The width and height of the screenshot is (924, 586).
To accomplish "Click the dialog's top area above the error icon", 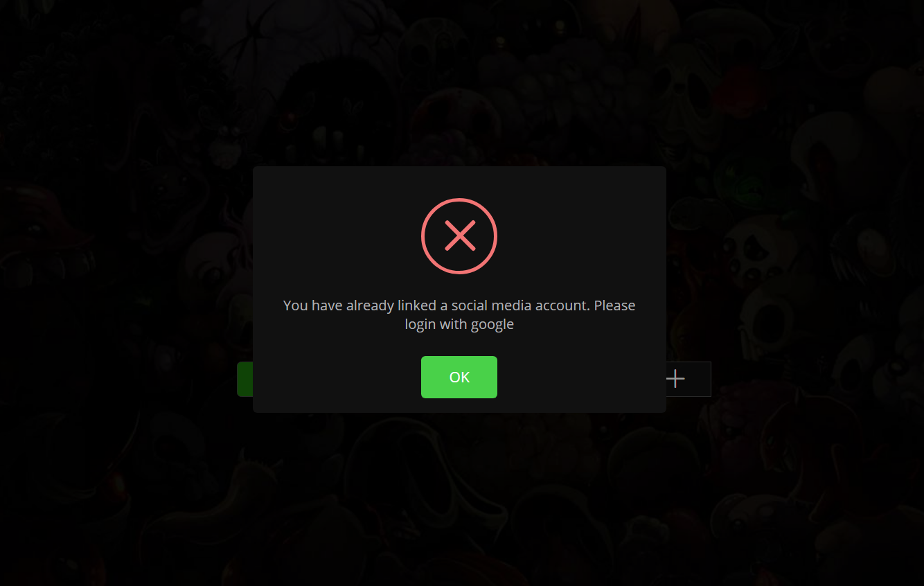I will coord(459,181).
